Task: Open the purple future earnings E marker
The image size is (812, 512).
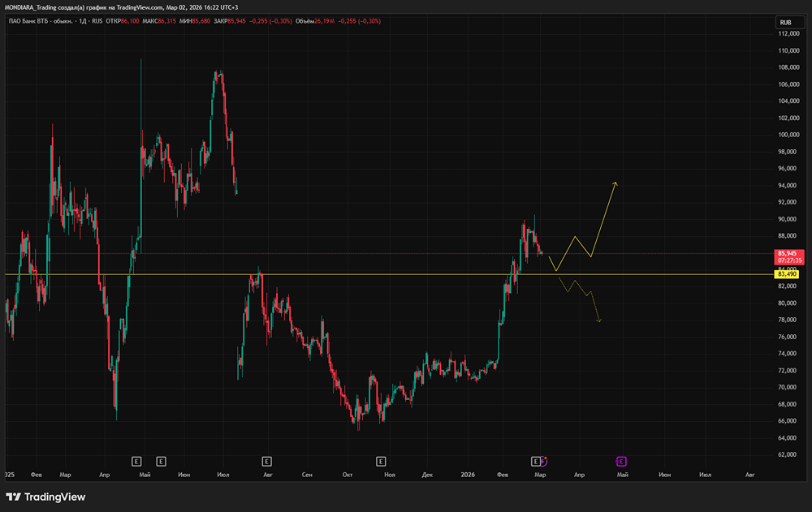Action: 621,461
